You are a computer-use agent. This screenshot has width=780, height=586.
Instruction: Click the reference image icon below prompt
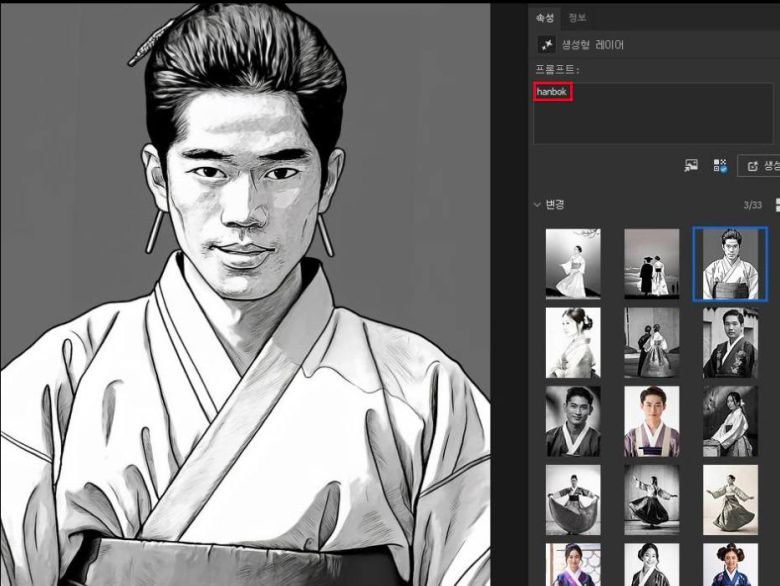[690, 165]
